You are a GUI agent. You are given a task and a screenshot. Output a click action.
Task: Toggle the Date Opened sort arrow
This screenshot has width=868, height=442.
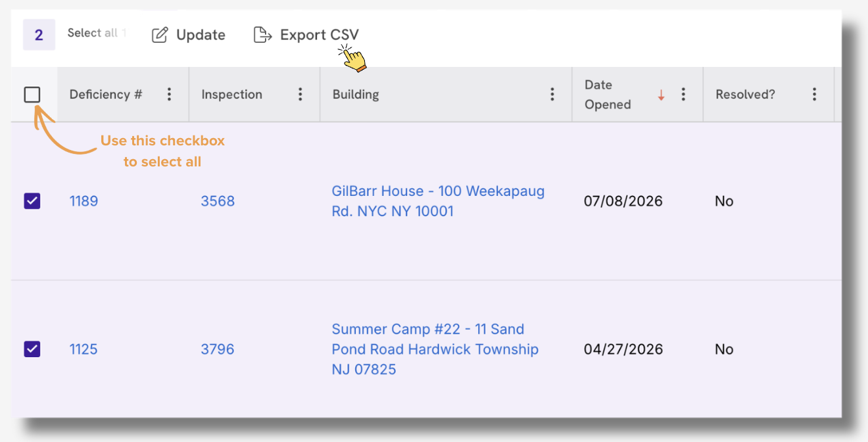(661, 95)
